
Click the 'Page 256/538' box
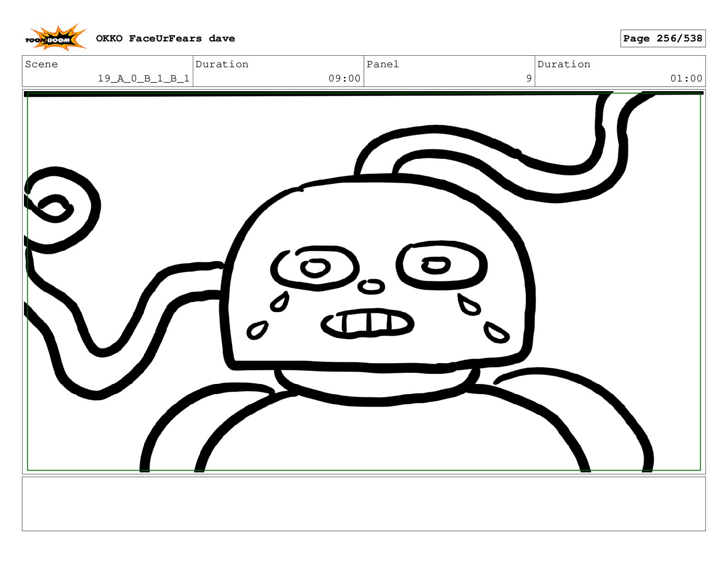(x=663, y=39)
